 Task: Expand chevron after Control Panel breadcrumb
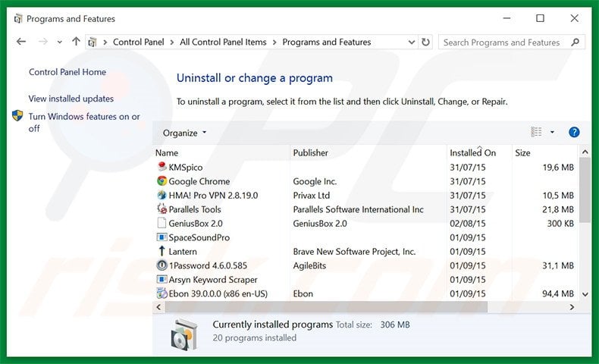pos(172,42)
